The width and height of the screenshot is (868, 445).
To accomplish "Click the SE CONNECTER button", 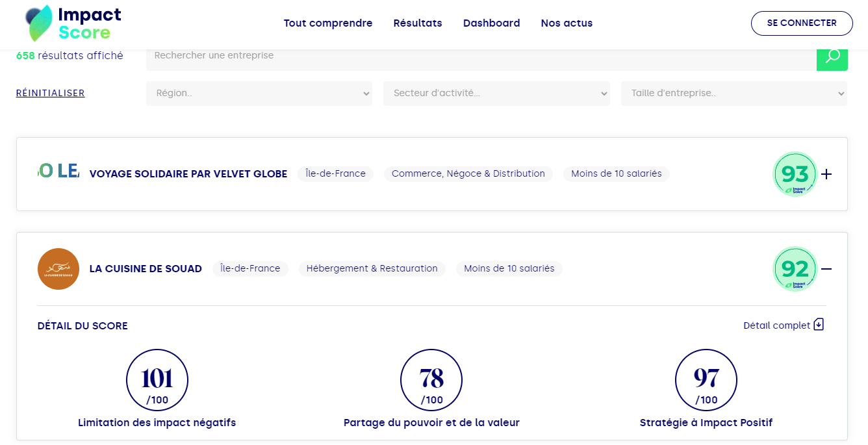I will [802, 23].
